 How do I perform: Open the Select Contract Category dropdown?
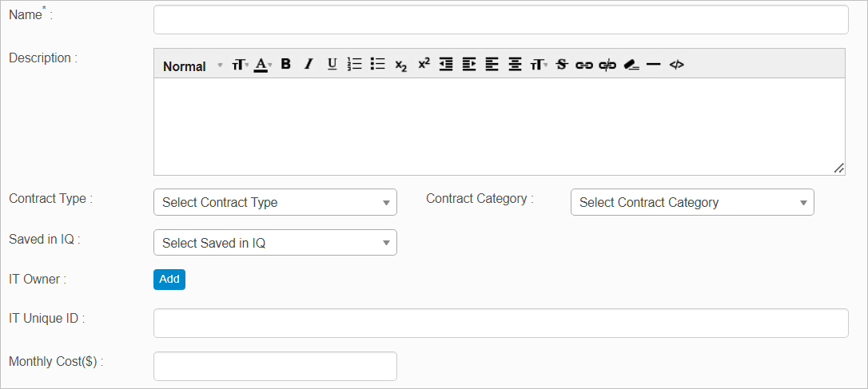692,202
